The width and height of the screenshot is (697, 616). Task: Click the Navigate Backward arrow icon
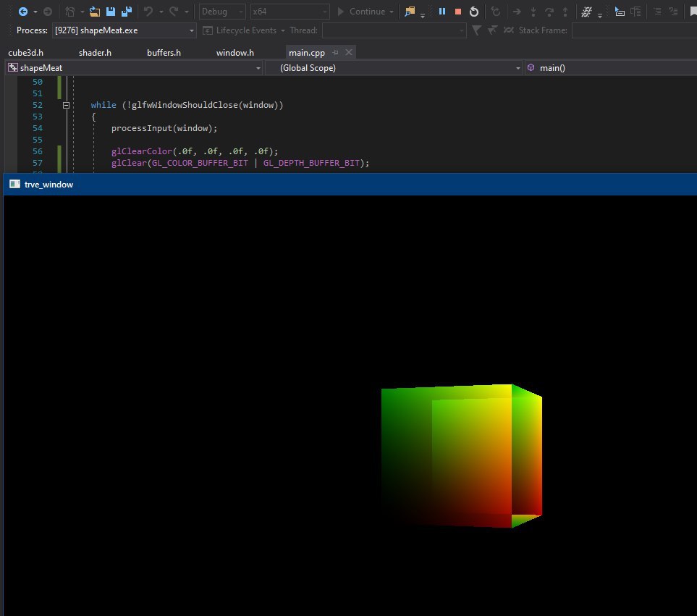22,12
